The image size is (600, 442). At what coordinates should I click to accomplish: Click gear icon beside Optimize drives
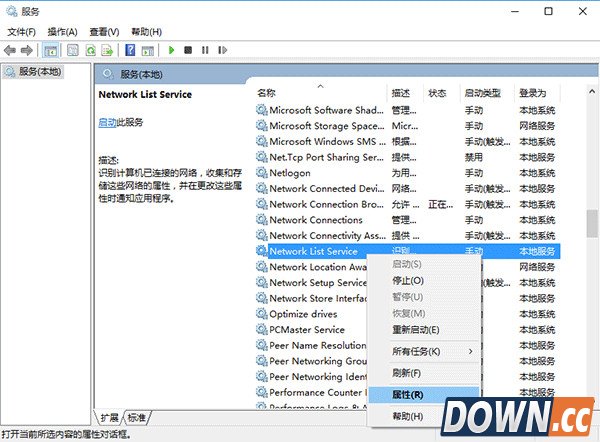point(262,314)
